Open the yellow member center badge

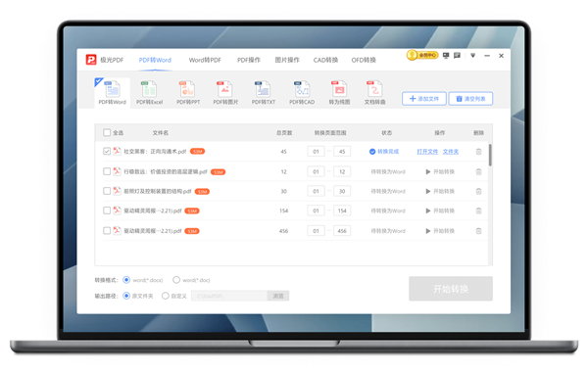(x=422, y=55)
